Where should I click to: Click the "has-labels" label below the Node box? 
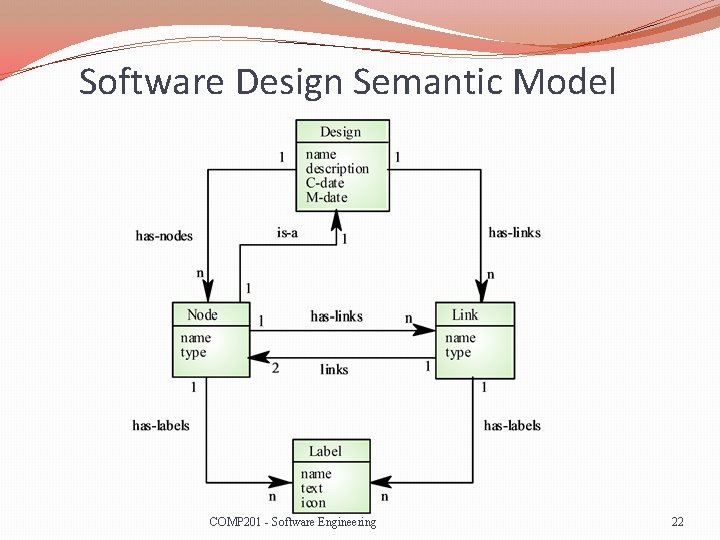(x=161, y=425)
